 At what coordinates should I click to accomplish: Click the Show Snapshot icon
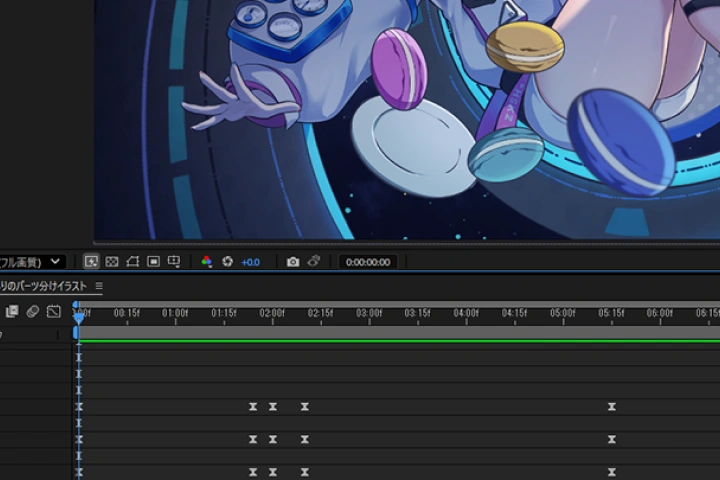coord(314,261)
